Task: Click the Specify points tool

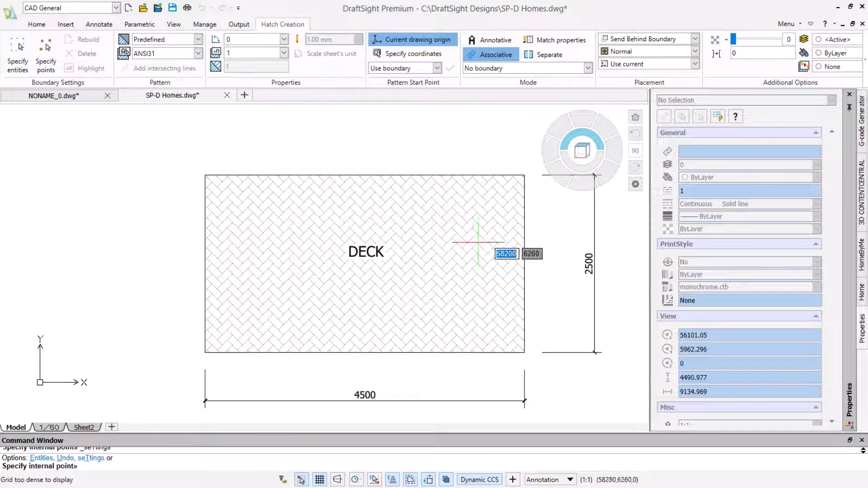Action: [46, 54]
